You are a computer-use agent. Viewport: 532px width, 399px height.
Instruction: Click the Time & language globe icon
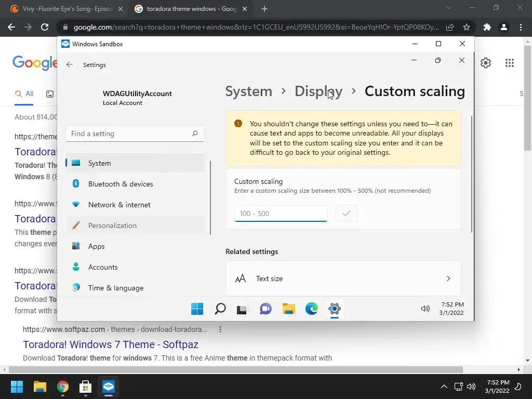click(76, 287)
